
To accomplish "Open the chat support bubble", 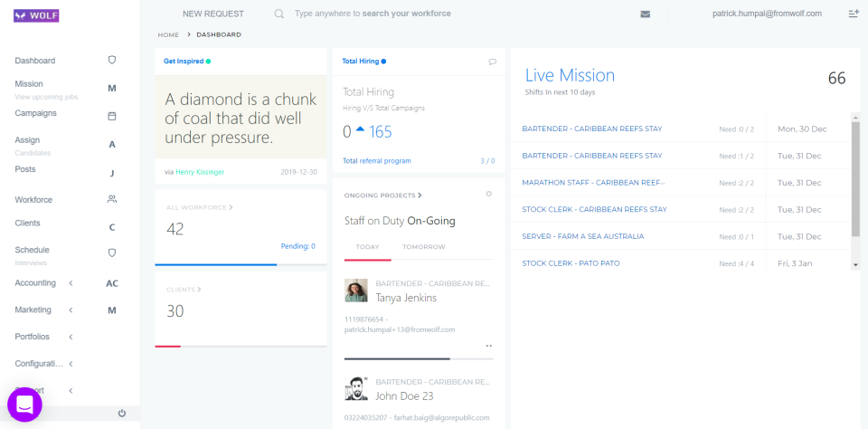I will pyautogui.click(x=24, y=405).
